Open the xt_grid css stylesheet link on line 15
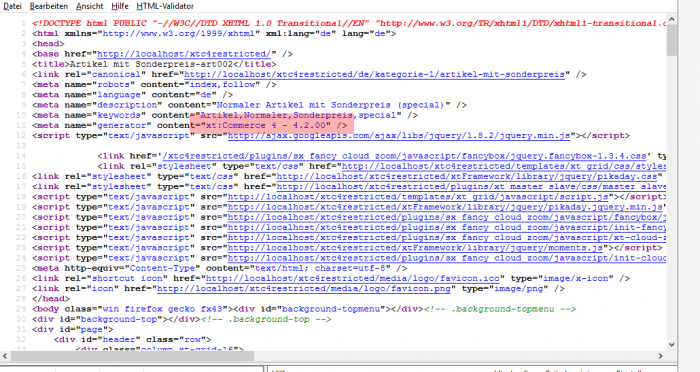This screenshot has height=372, width=700. (504, 167)
